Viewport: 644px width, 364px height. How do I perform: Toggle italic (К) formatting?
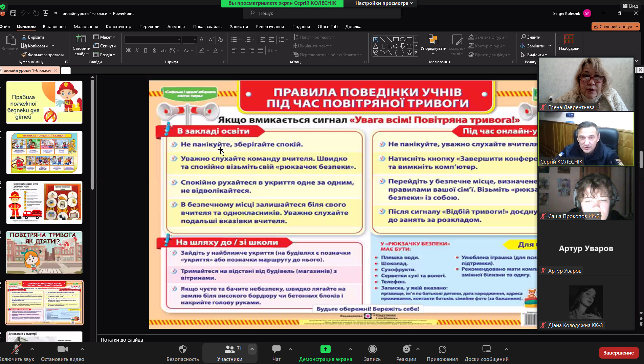137,50
